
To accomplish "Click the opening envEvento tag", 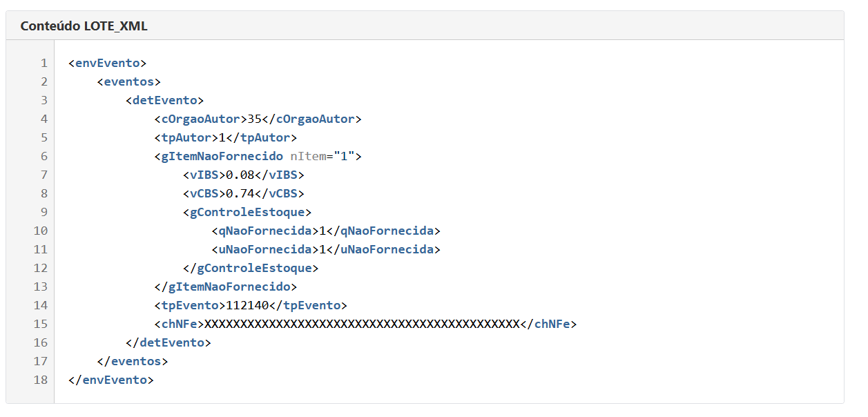I will point(107,63).
